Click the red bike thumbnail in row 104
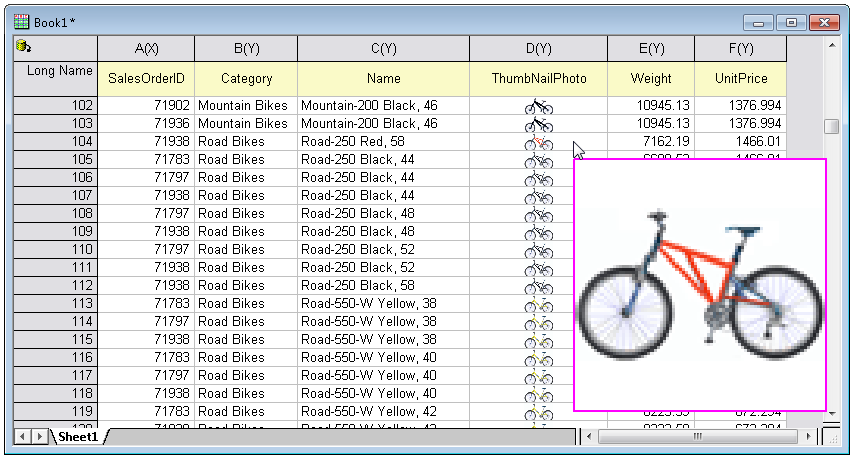The width and height of the screenshot is (856, 461). click(x=538, y=142)
